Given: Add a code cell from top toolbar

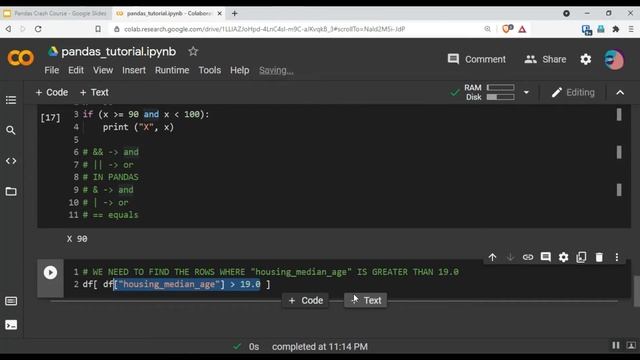Looking at the screenshot, I should [51, 92].
